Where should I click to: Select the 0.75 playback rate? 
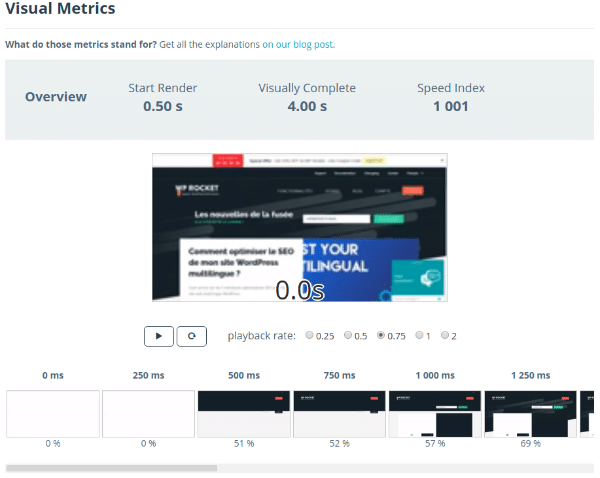[x=381, y=336]
